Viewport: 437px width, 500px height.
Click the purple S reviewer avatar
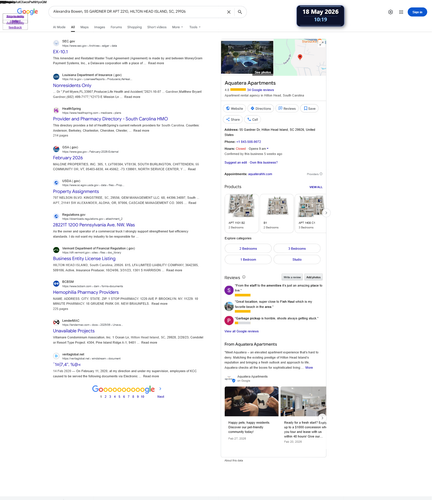tap(229, 290)
